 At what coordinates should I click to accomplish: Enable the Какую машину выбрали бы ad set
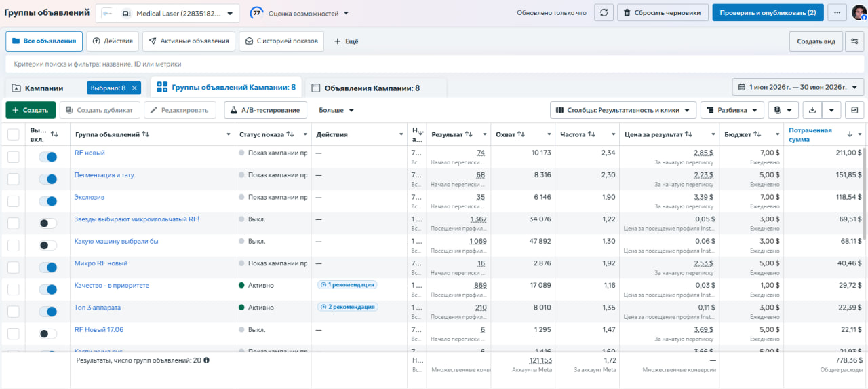47,245
